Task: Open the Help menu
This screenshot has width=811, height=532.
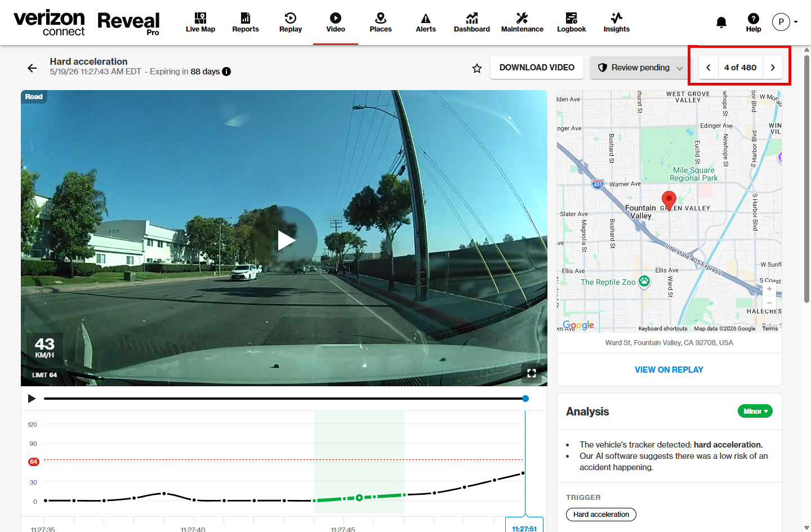Action: (x=754, y=23)
